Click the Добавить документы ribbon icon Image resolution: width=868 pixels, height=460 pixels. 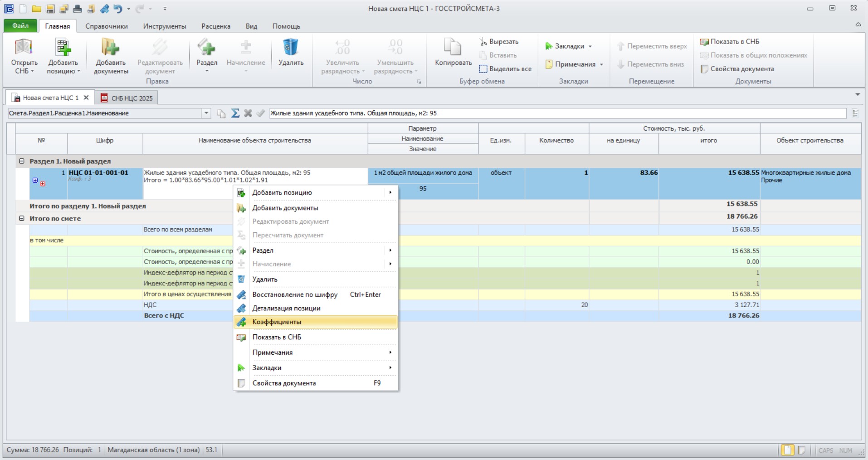(x=110, y=47)
